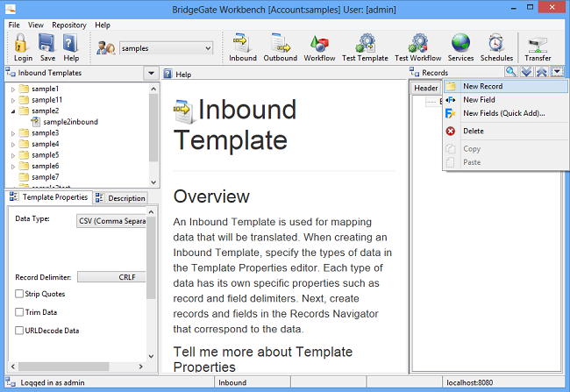Click the properties panel vertical scrollbar thumb

click(151, 258)
